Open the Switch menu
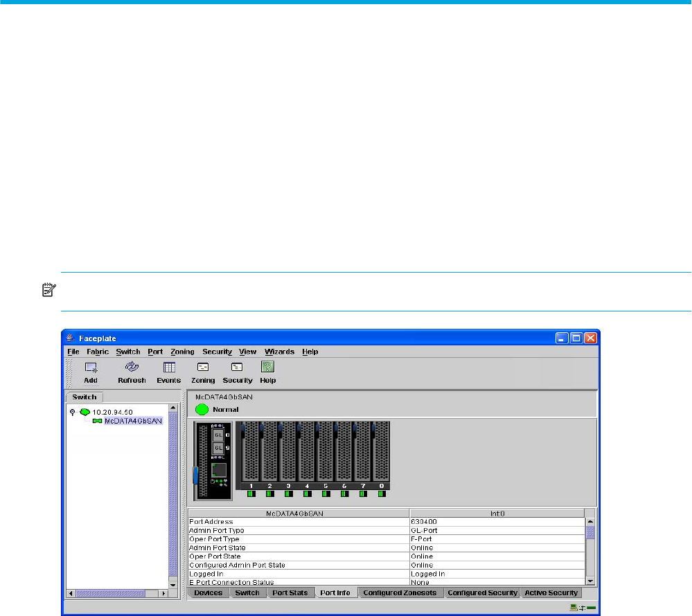Screen dimensions: 692x616 coord(128,352)
